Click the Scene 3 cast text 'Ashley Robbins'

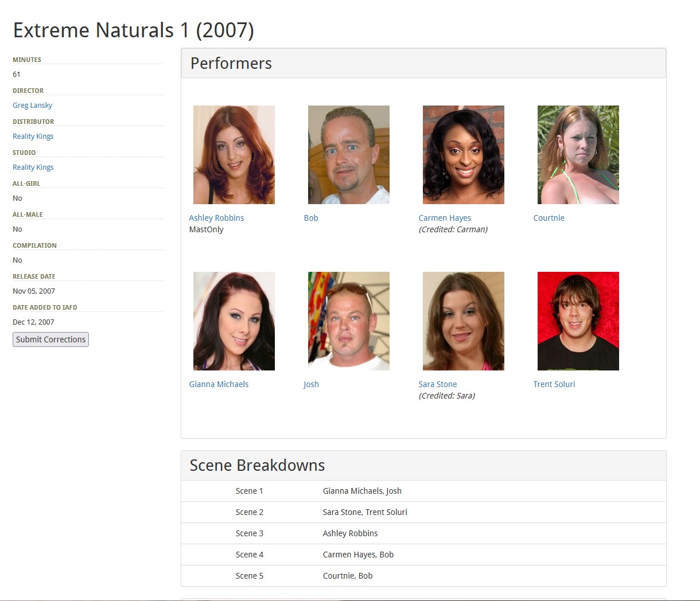tap(350, 533)
